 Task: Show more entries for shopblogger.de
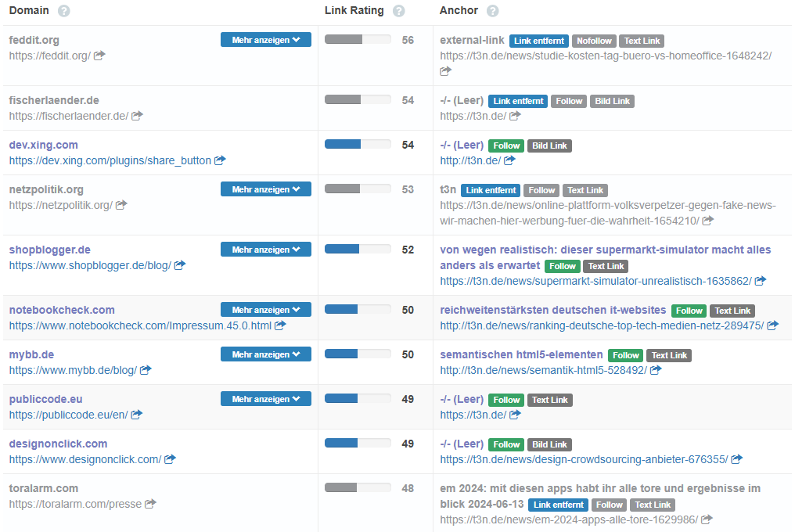pos(266,250)
